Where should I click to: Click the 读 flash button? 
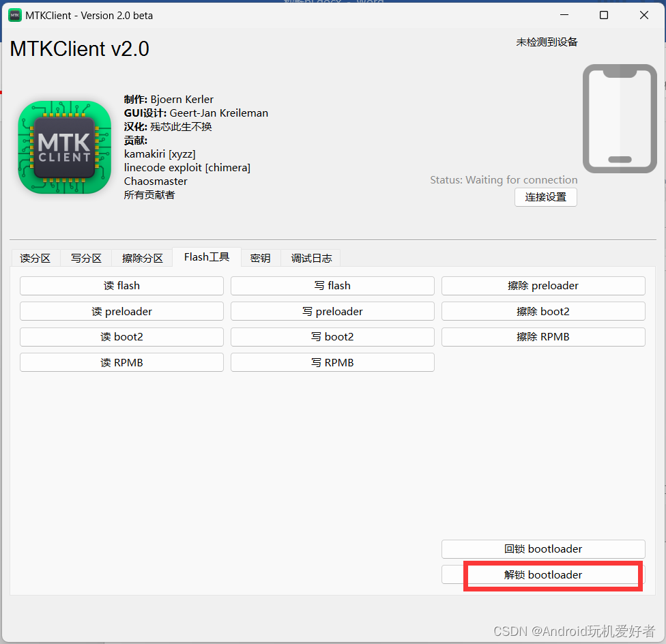click(x=121, y=286)
